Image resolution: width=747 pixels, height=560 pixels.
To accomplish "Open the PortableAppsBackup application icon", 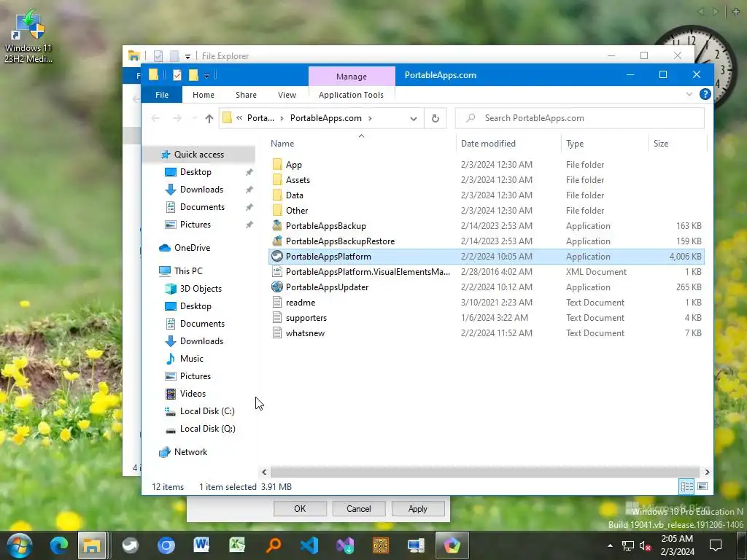I will [276, 226].
